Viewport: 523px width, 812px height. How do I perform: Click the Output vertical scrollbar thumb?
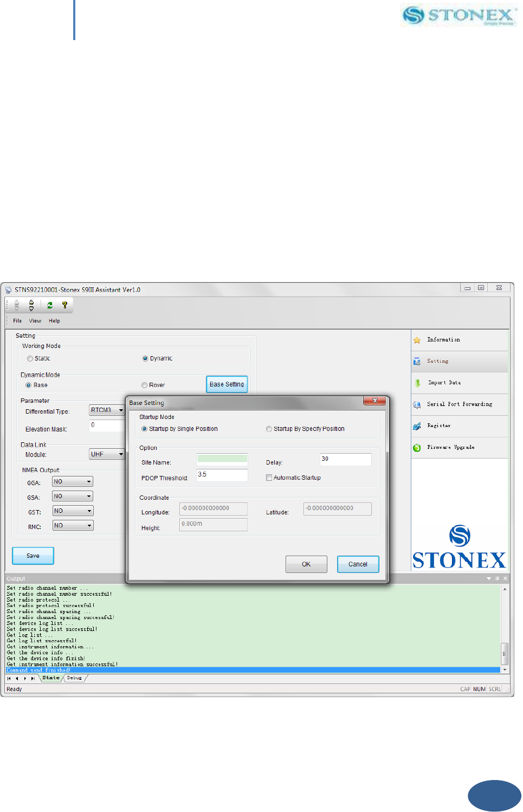click(505, 654)
